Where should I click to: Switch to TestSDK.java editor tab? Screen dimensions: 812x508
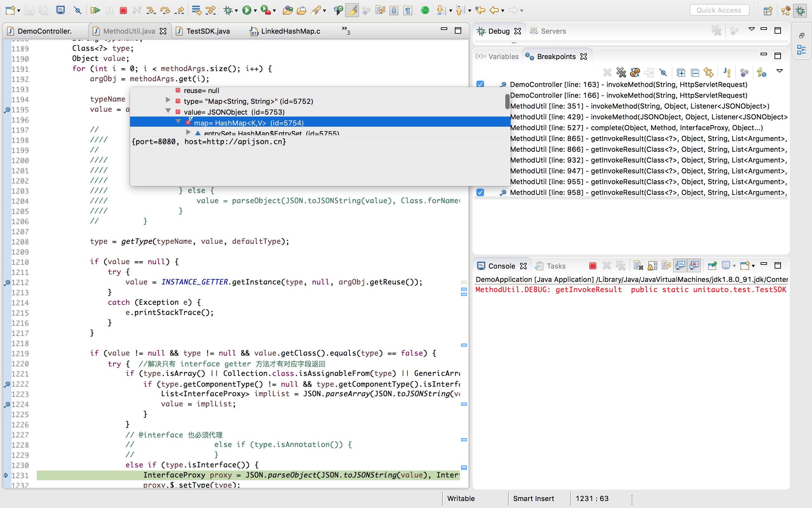coord(203,31)
